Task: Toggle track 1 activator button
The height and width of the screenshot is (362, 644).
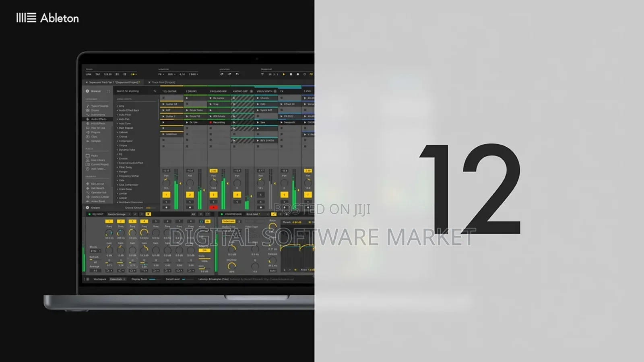Action: [166, 195]
